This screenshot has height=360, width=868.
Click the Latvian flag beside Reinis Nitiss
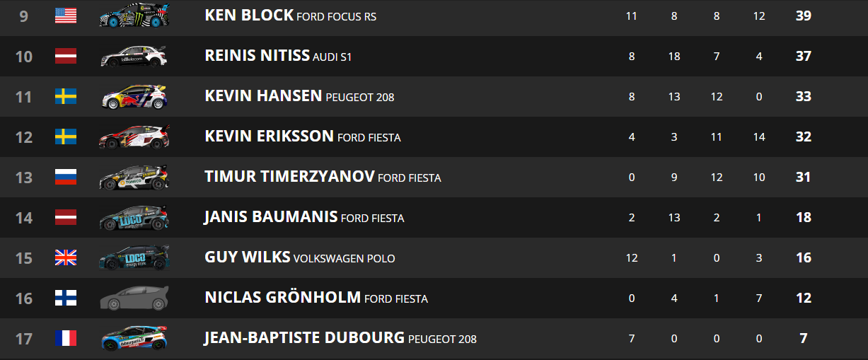[x=66, y=56]
